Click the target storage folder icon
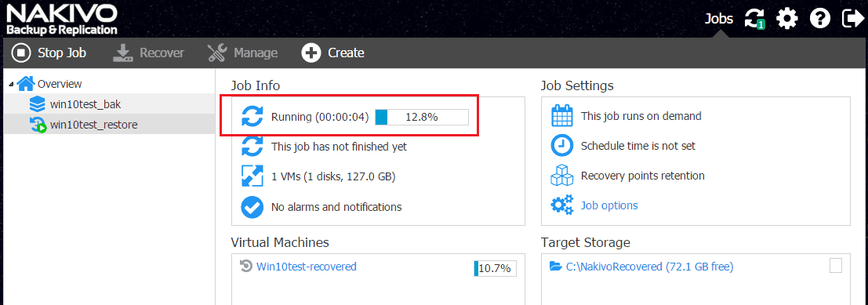This screenshot has width=868, height=305. (555, 267)
